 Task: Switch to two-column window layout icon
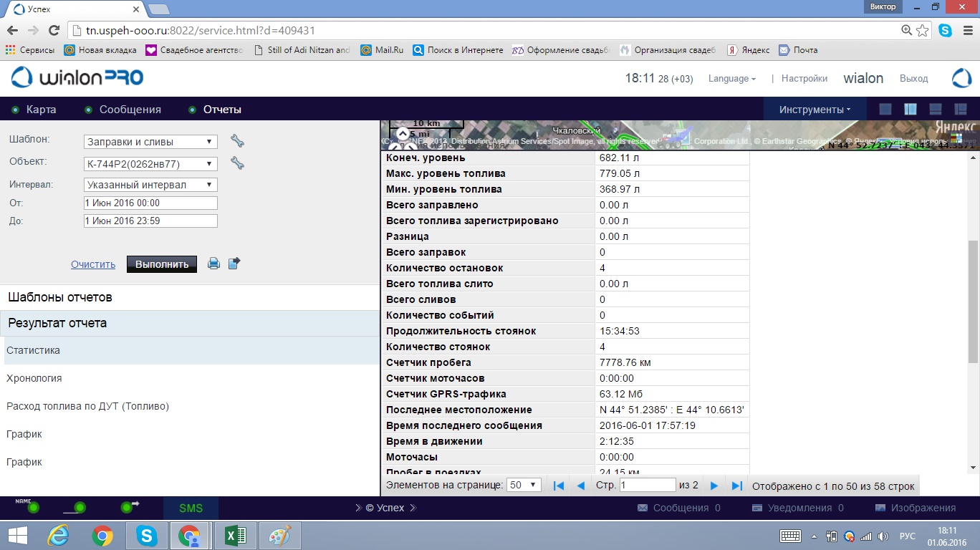911,110
